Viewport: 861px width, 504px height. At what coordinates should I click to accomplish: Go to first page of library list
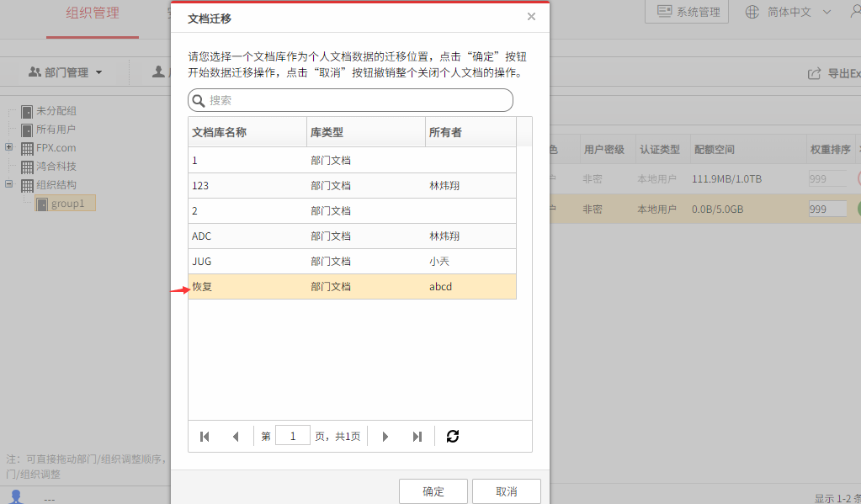tap(205, 437)
